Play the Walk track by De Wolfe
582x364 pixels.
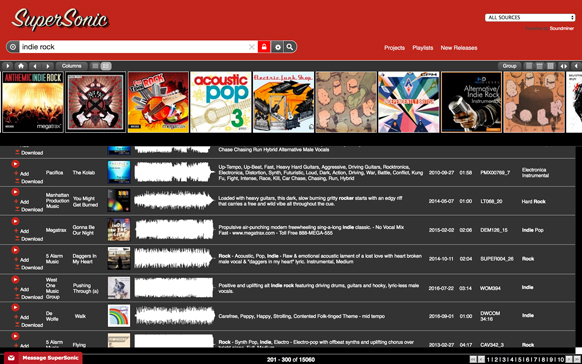coord(15,308)
